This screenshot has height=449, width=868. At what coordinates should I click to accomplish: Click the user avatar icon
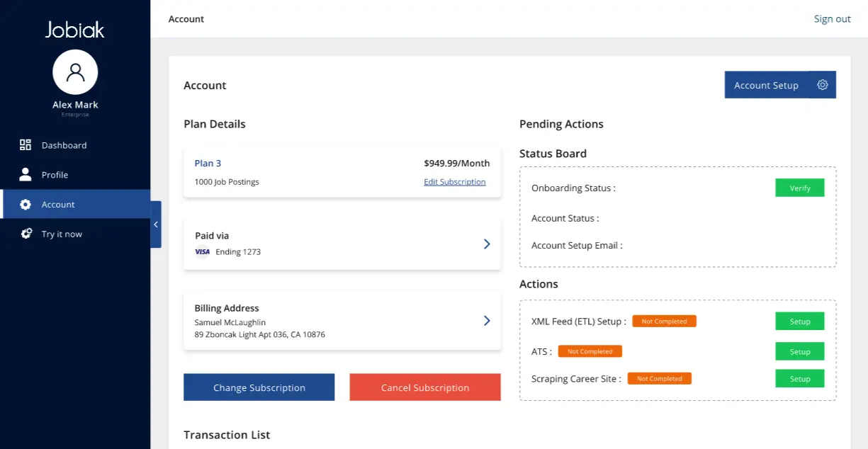(75, 72)
